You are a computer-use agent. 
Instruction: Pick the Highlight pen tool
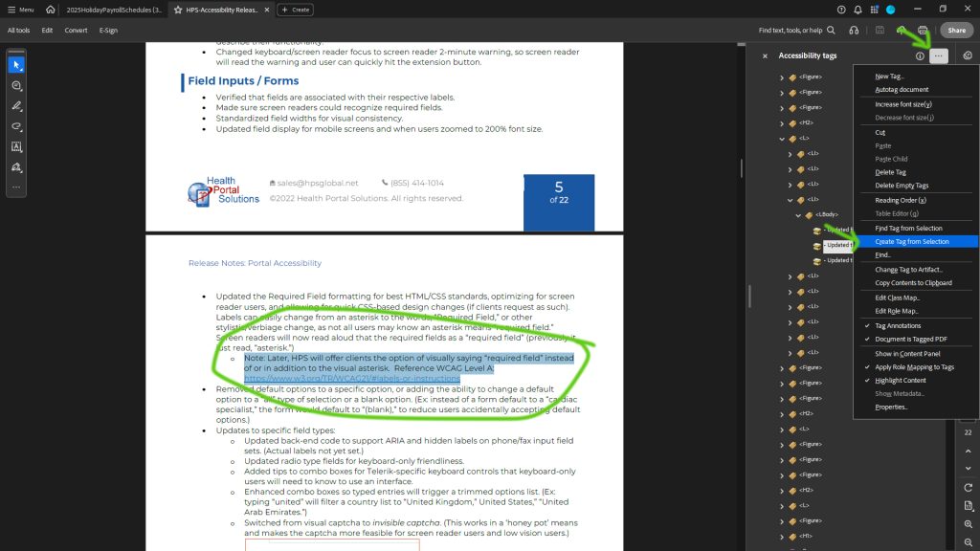16,106
